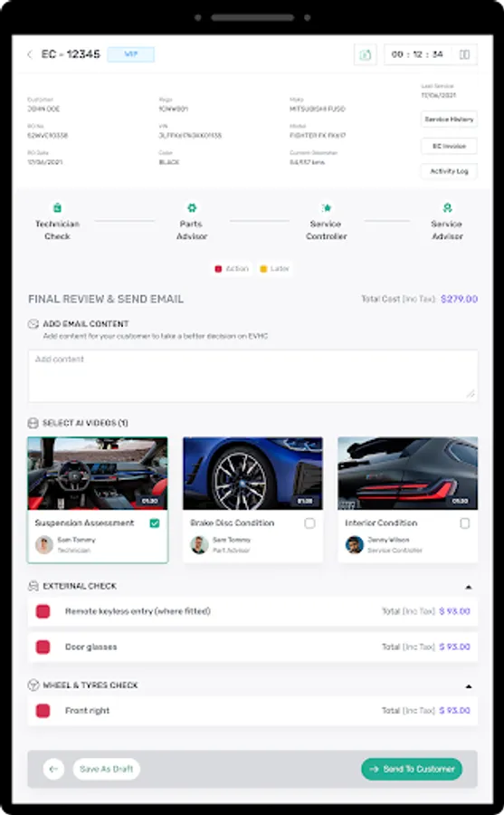Click the VIP badge next to EC - 12345
The image size is (504, 815).
tap(131, 54)
